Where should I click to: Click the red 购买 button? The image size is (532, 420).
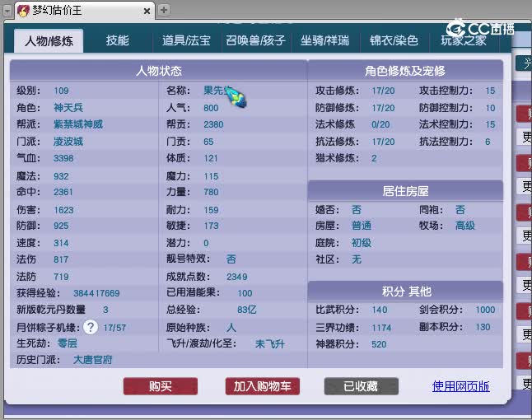tap(161, 386)
